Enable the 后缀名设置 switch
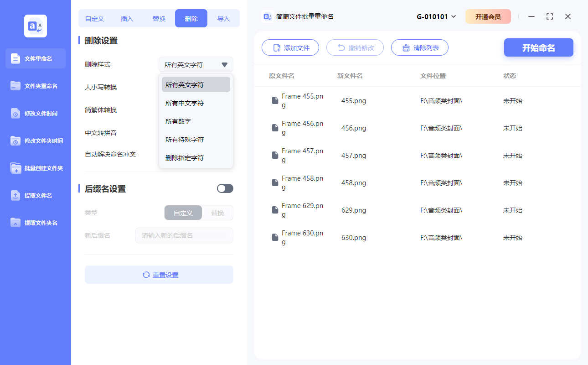 (225, 188)
